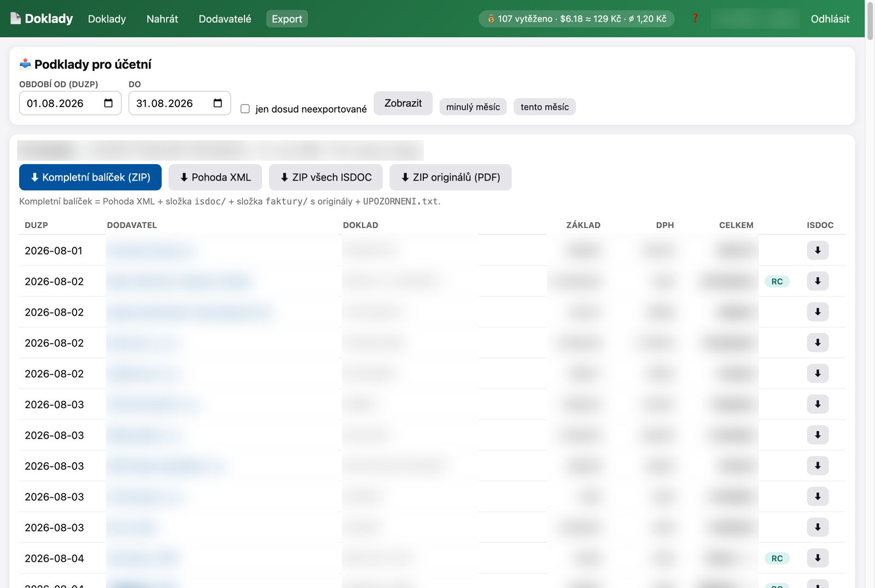Open calendar picker in Období od date field
Image resolution: width=875 pixels, height=588 pixels.
pos(108,103)
